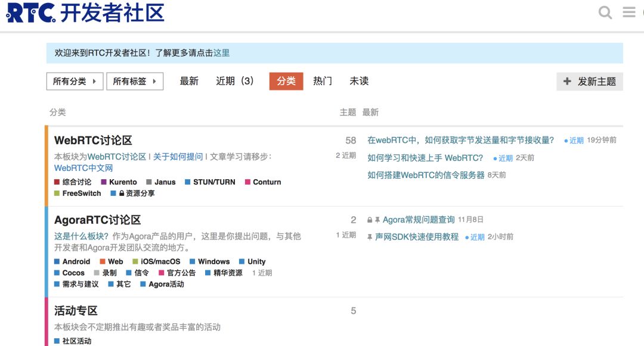Click 1 近期 under AgoraRTC topic count

(346, 235)
